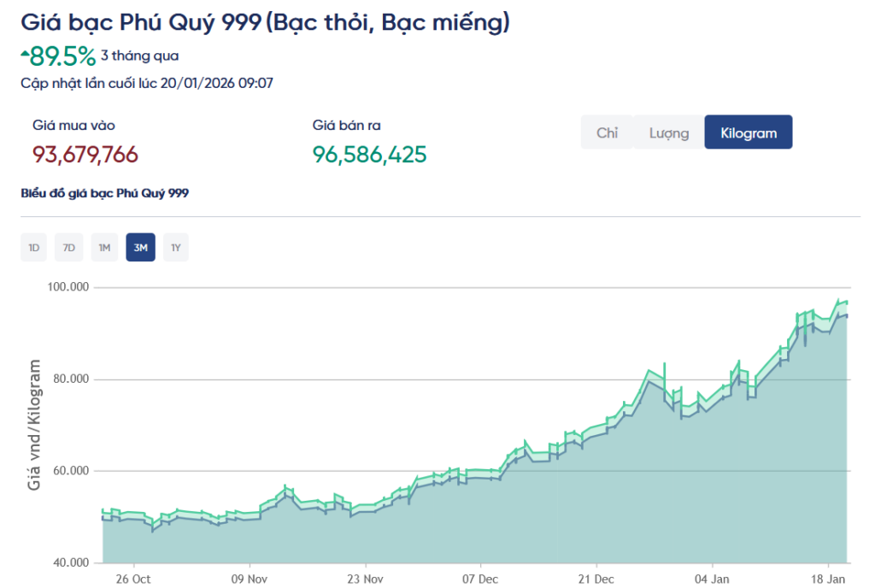Click the 07 Dec x-axis date label
This screenshot has height=588, width=875.
coord(481,577)
